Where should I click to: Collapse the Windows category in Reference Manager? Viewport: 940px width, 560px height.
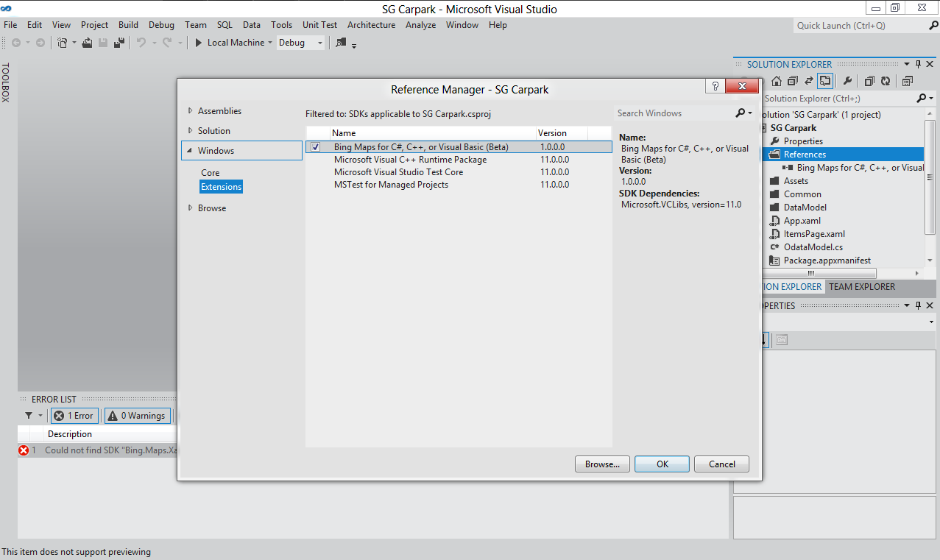pyautogui.click(x=190, y=151)
